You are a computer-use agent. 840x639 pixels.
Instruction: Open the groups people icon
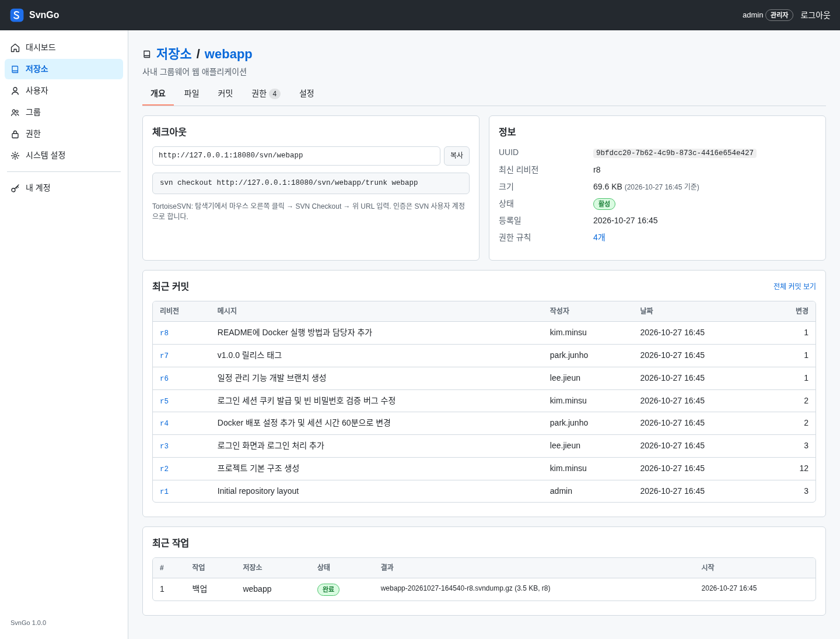pyautogui.click(x=15, y=113)
